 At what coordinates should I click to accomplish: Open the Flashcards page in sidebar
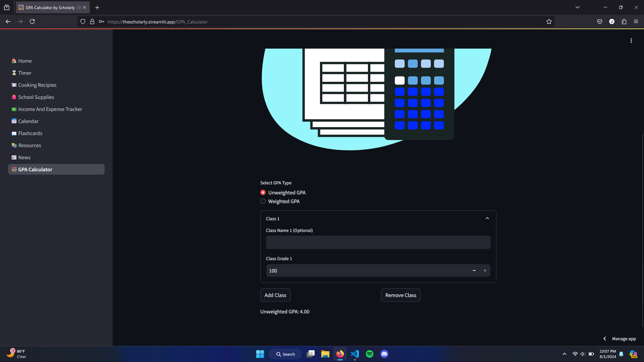30,133
